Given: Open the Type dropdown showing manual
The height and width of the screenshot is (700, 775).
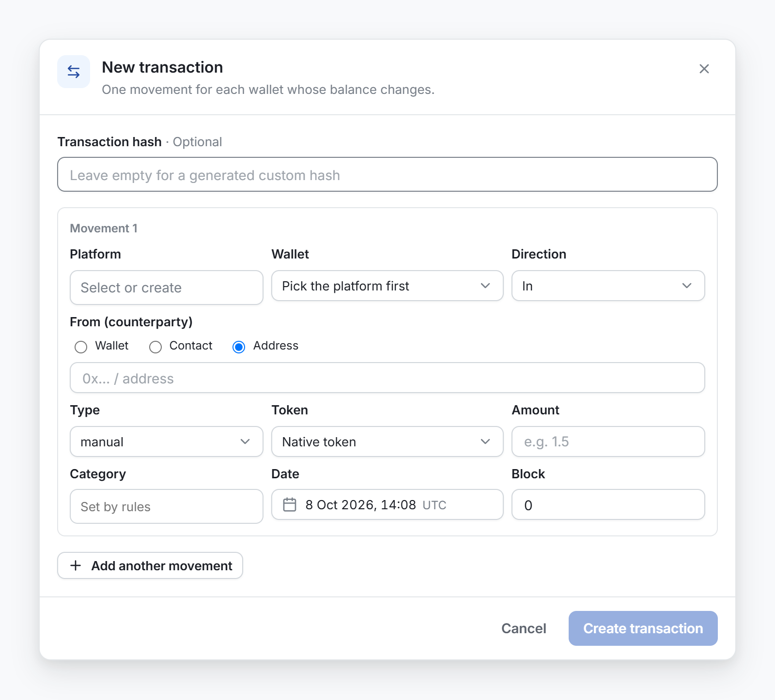Looking at the screenshot, I should point(166,441).
